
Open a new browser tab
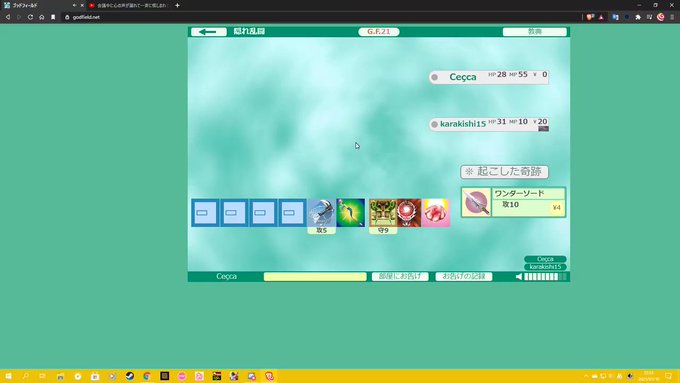[x=177, y=5]
